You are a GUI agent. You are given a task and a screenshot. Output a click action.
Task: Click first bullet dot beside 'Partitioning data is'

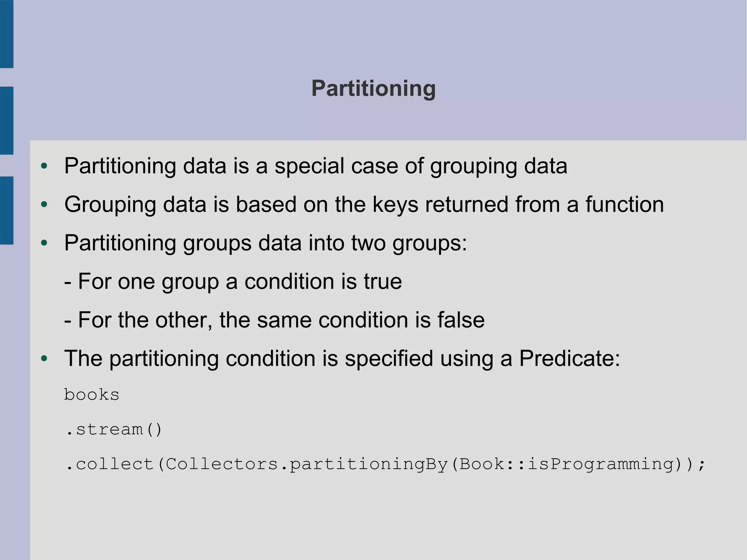point(44,166)
